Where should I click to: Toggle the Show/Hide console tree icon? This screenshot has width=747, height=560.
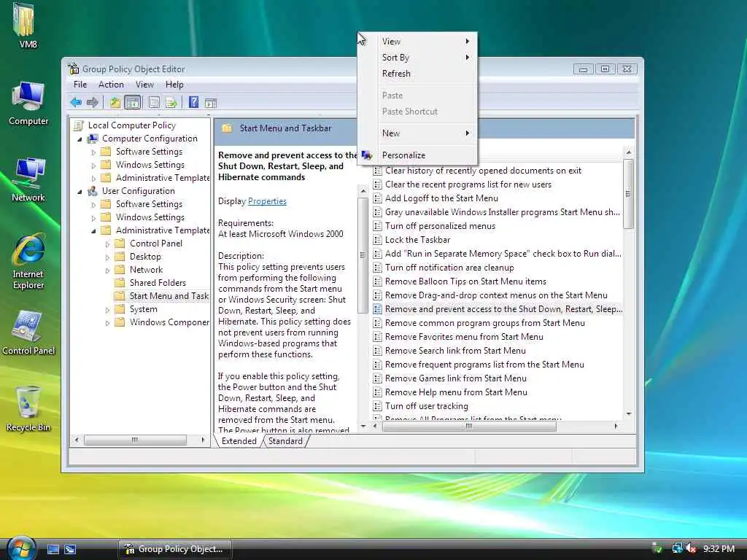(133, 102)
